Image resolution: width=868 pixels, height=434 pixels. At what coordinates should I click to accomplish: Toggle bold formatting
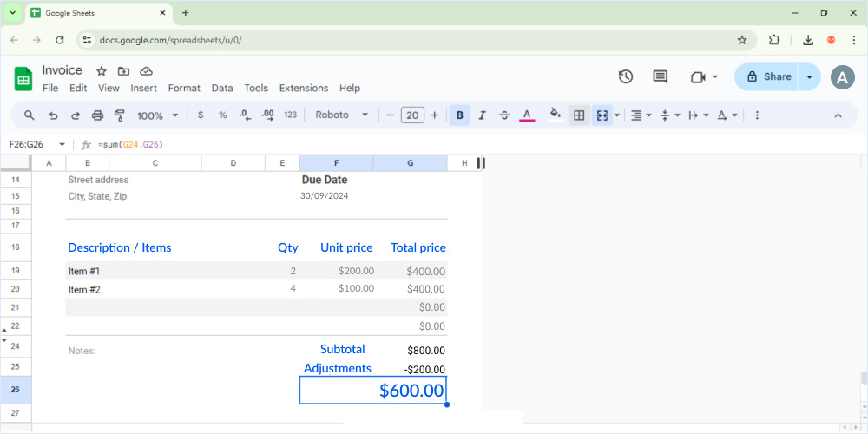459,115
